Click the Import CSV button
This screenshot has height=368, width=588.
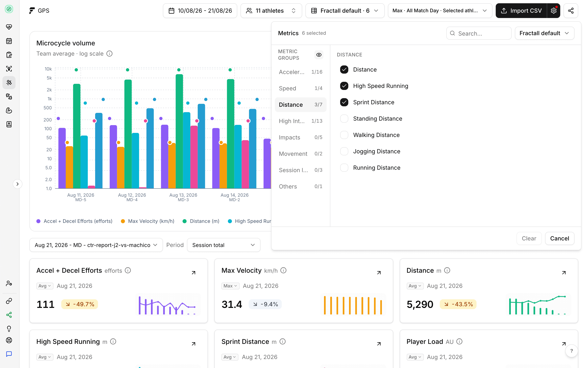coord(521,11)
